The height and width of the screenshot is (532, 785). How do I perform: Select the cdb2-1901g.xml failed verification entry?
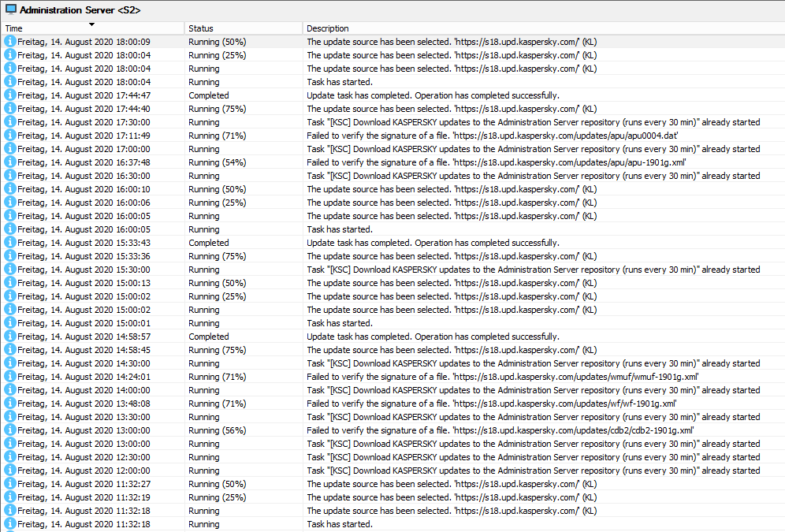click(x=500, y=430)
